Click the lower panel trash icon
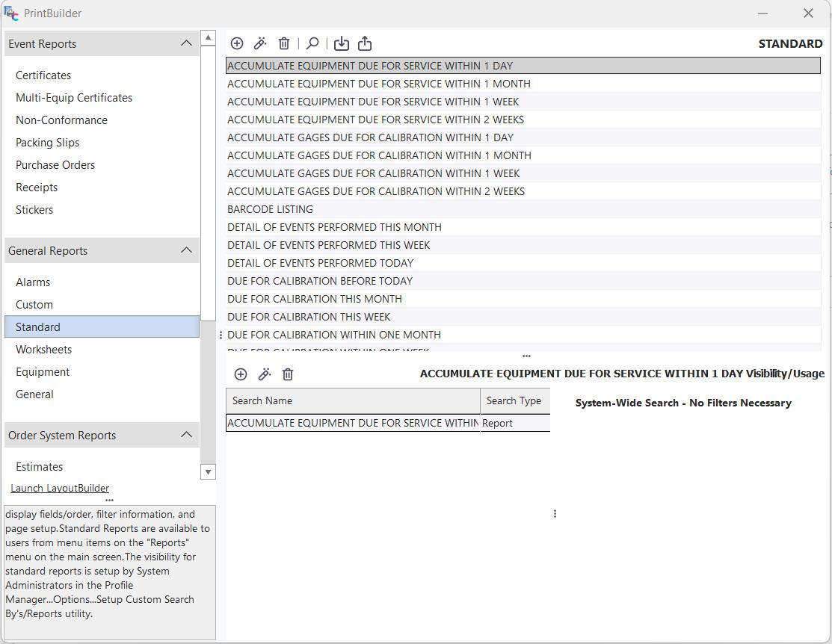The image size is (832, 644). [288, 374]
